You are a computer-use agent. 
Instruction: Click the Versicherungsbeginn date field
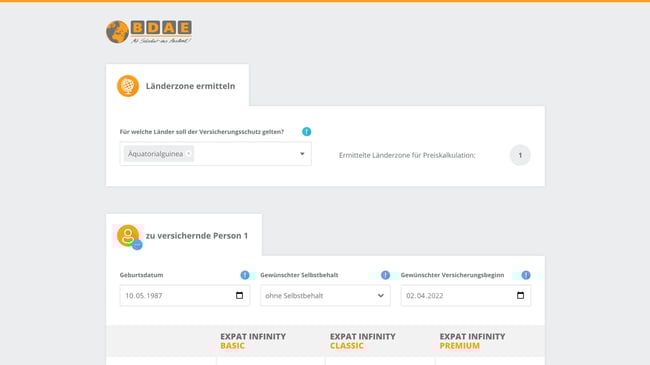click(x=466, y=295)
